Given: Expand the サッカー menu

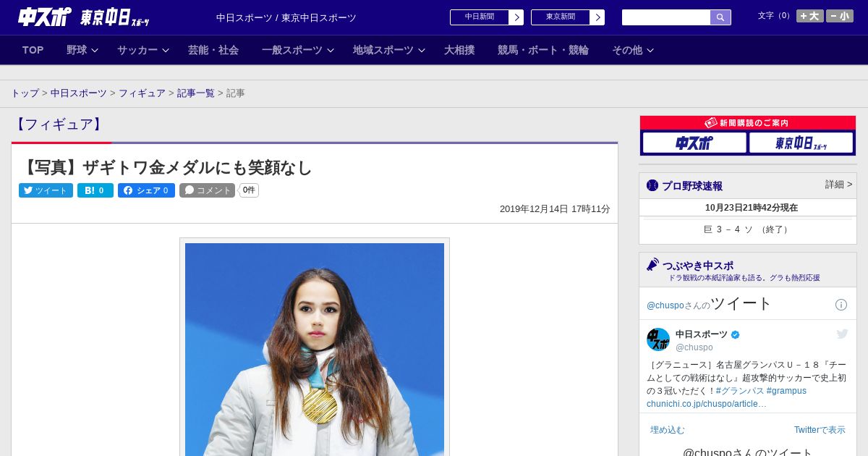Looking at the screenshot, I should [143, 50].
